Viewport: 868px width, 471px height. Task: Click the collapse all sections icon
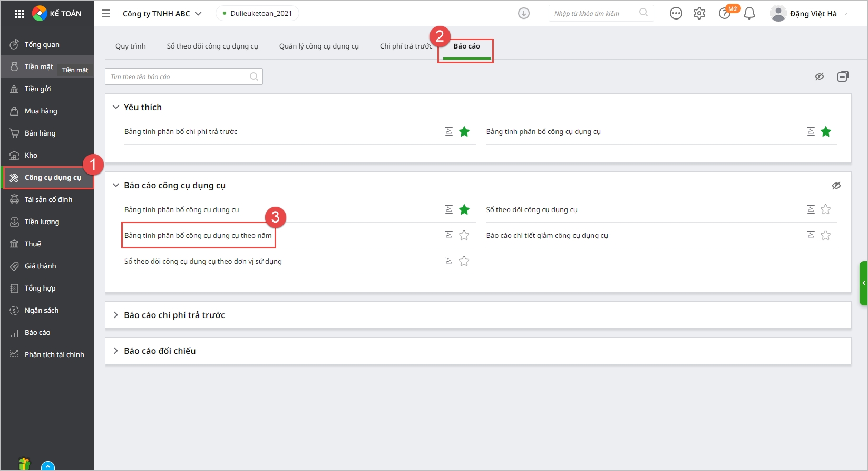point(843,76)
